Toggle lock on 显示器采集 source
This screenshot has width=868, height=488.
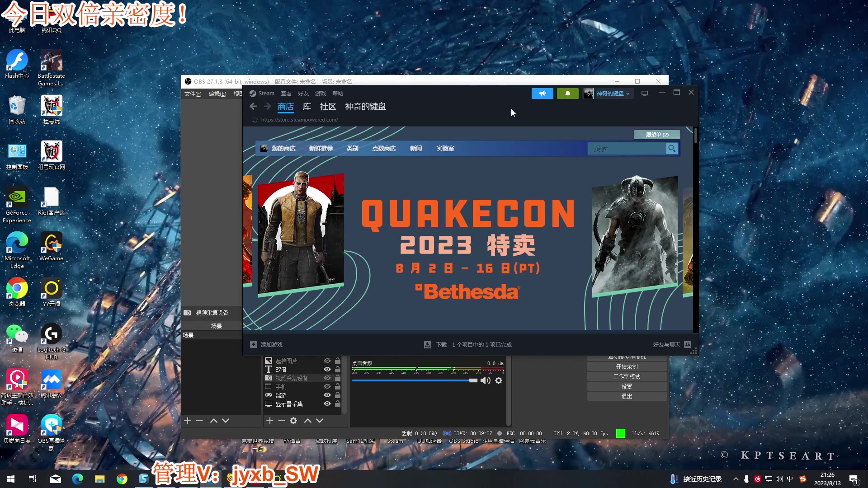pyautogui.click(x=338, y=404)
